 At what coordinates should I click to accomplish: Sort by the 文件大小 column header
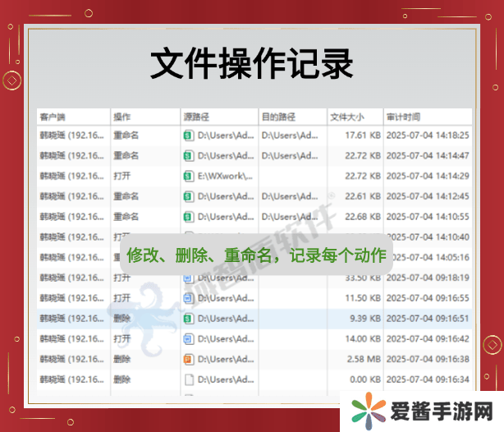coord(346,117)
